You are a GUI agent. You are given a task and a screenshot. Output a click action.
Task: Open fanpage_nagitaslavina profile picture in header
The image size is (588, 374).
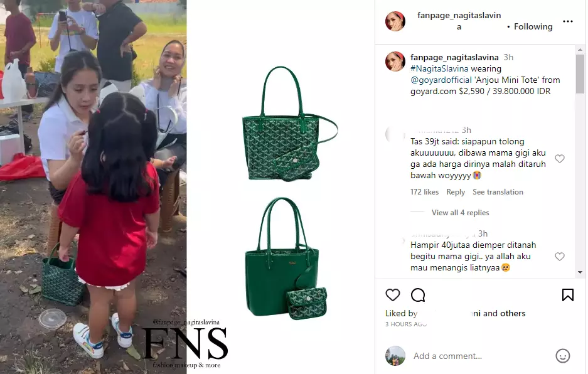click(395, 21)
